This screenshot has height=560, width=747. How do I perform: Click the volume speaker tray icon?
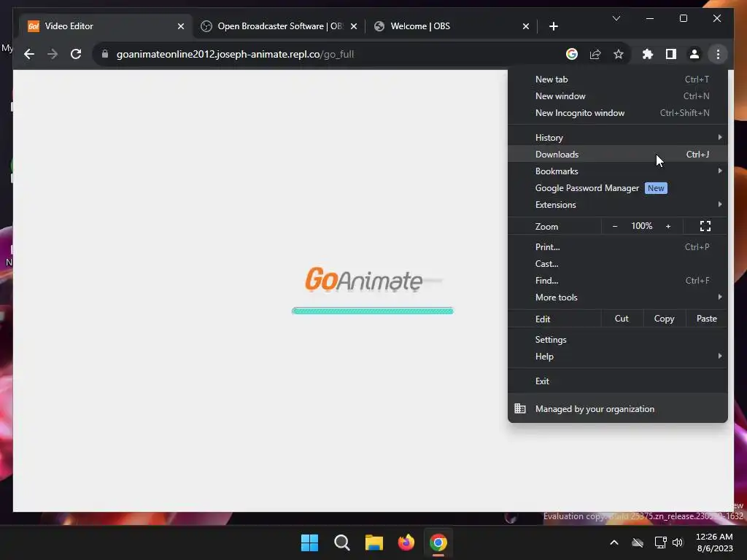click(678, 542)
